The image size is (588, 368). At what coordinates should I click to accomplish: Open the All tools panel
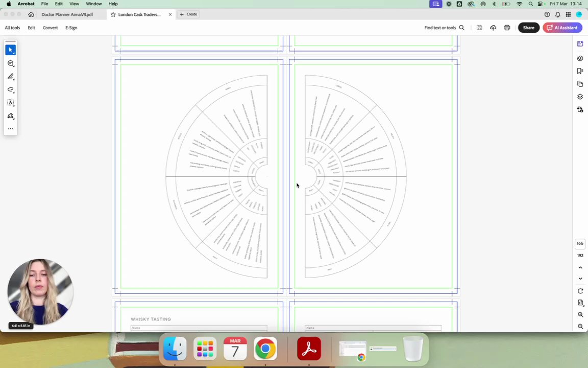(12, 28)
